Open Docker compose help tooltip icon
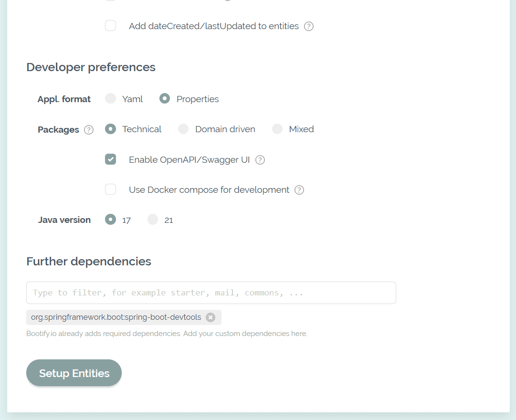516x420 pixels. point(299,190)
